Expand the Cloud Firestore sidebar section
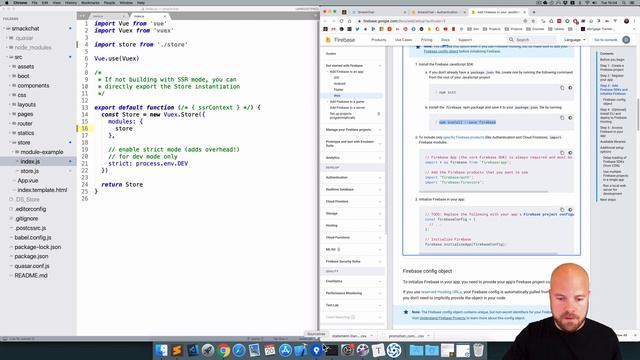The image size is (640, 360). tap(353, 201)
